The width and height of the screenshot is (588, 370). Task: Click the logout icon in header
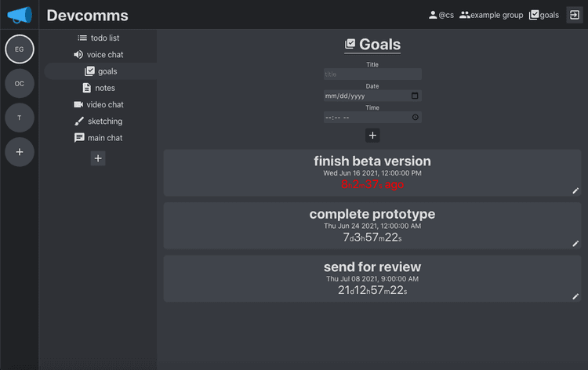574,15
